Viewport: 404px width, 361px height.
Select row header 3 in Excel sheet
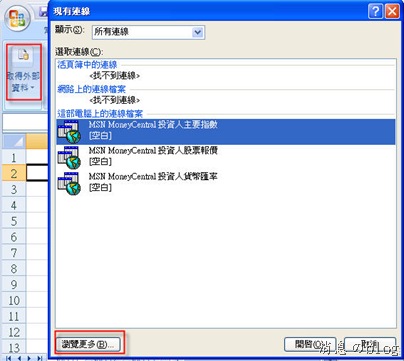click(14, 189)
